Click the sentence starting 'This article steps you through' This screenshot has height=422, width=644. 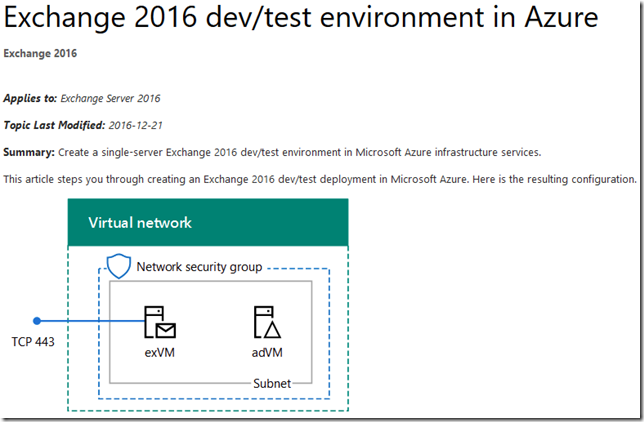click(320, 180)
